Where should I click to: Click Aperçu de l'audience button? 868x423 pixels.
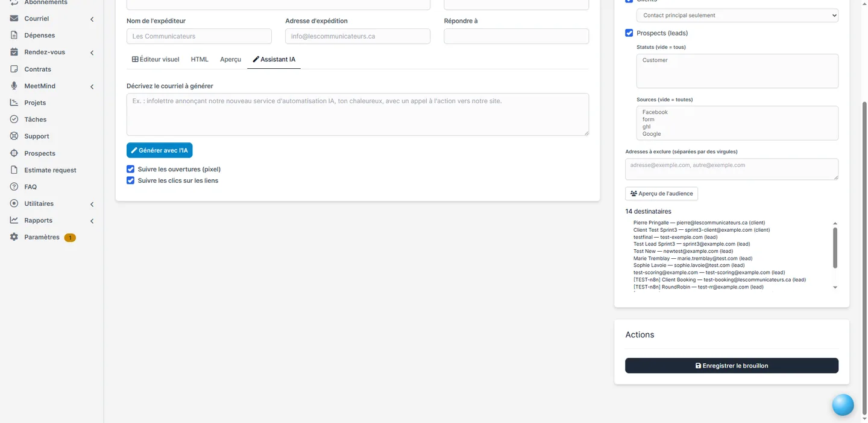point(661,194)
